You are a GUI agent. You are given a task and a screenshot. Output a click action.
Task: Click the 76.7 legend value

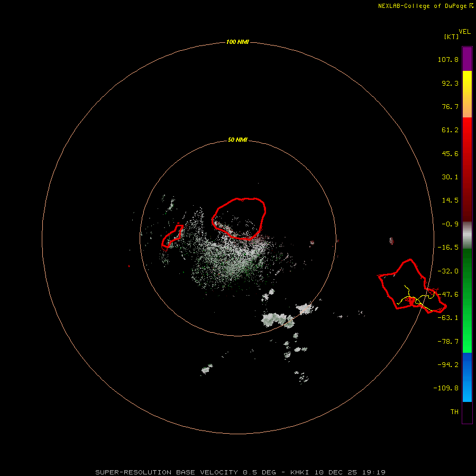pos(450,106)
